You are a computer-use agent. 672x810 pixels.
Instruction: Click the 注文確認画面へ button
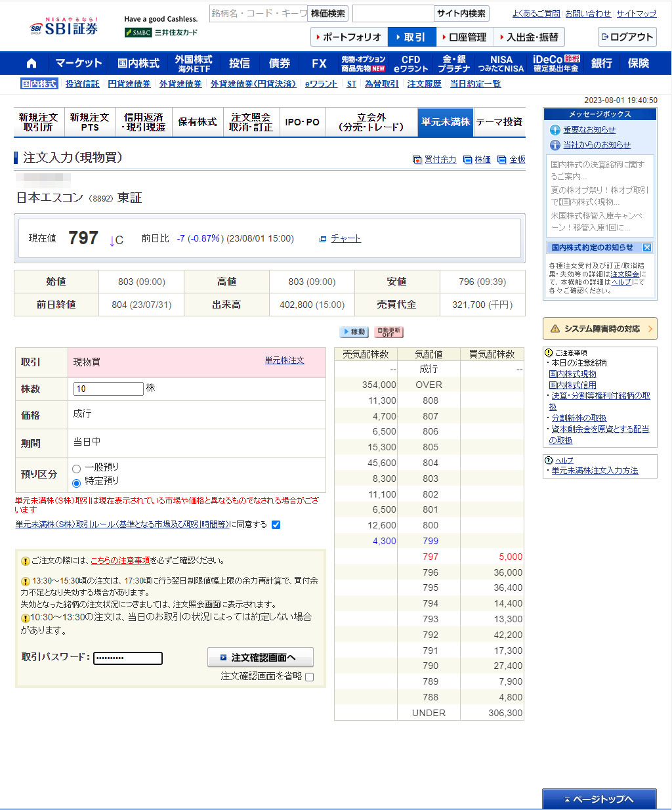click(x=260, y=657)
